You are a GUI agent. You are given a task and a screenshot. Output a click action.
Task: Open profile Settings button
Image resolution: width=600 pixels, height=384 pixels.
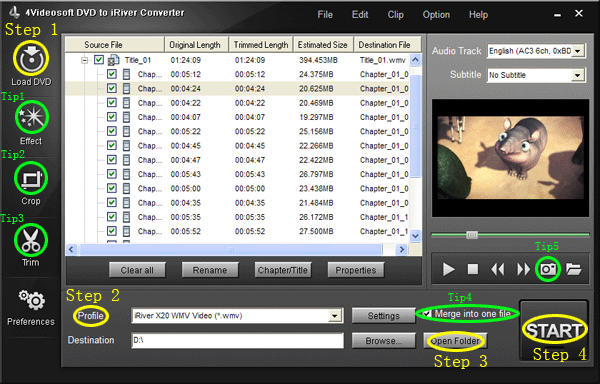pyautogui.click(x=383, y=316)
